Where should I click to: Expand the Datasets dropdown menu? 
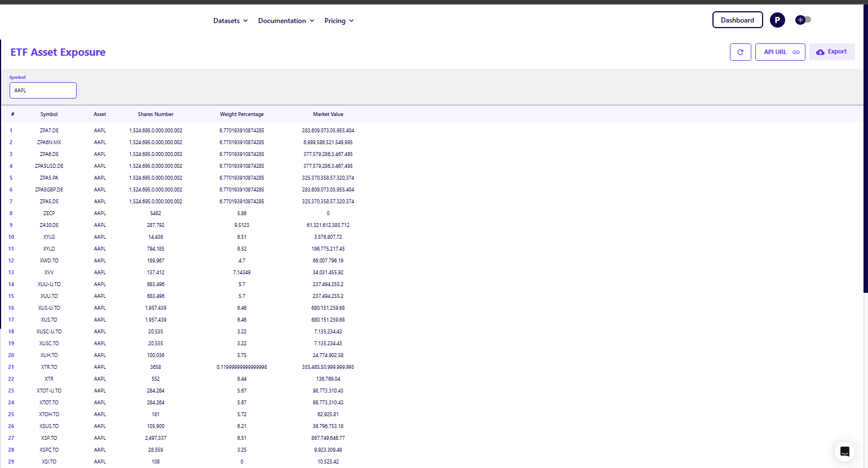[x=230, y=21]
